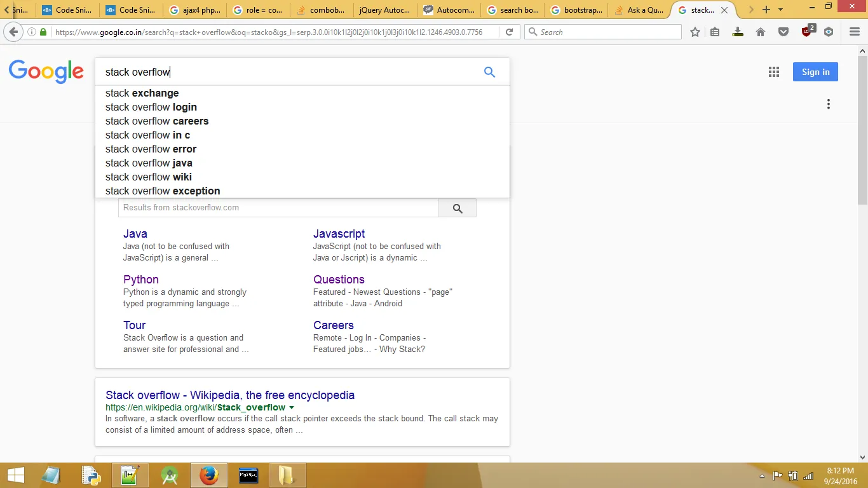Click the taskbar clock showing 8:12 PM
The width and height of the screenshot is (868, 488).
click(840, 475)
